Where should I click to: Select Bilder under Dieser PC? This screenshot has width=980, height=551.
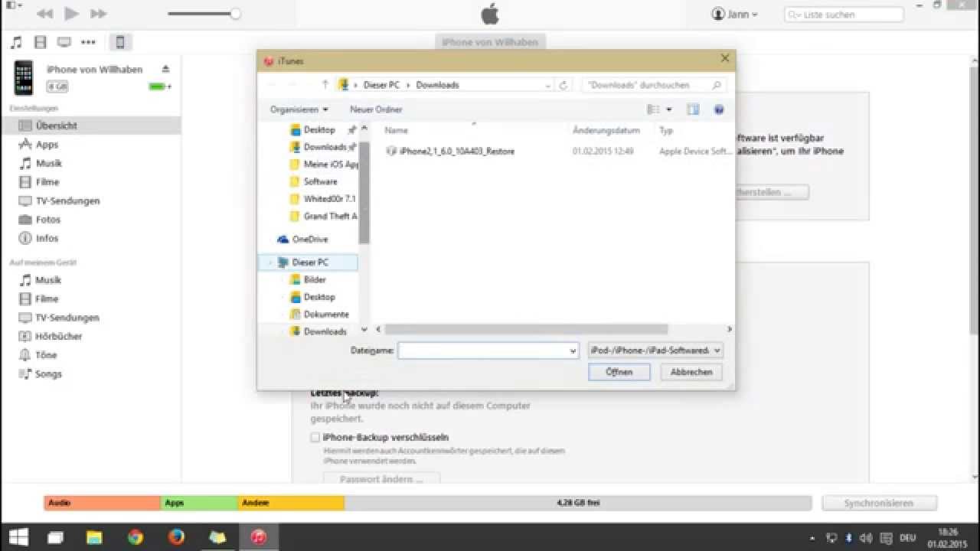point(315,280)
